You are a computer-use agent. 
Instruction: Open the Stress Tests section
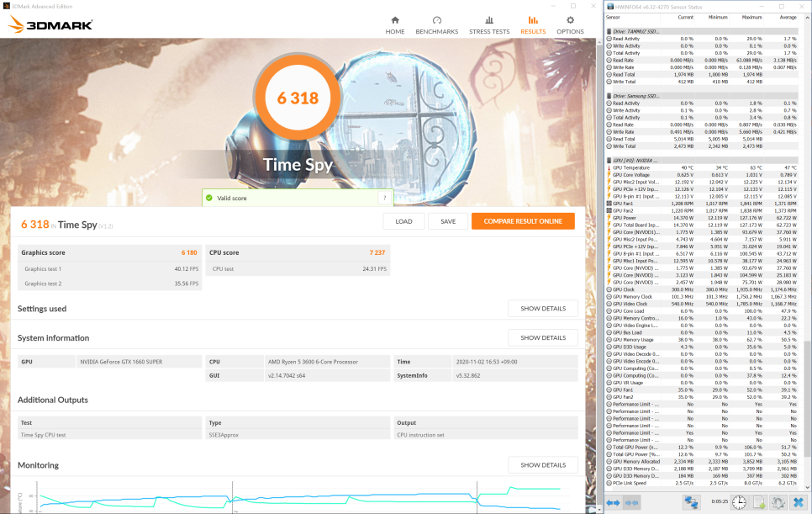pyautogui.click(x=489, y=25)
